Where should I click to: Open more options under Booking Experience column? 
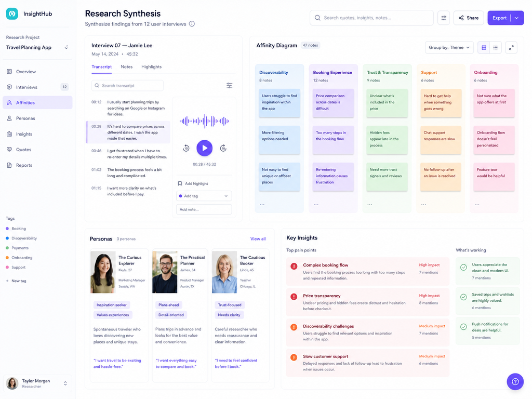coord(316,205)
